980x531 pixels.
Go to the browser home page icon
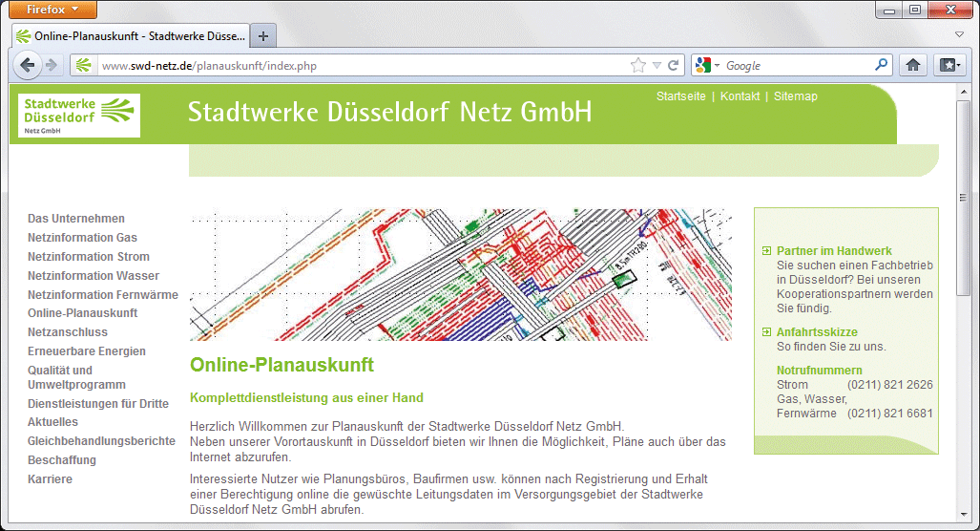[913, 65]
